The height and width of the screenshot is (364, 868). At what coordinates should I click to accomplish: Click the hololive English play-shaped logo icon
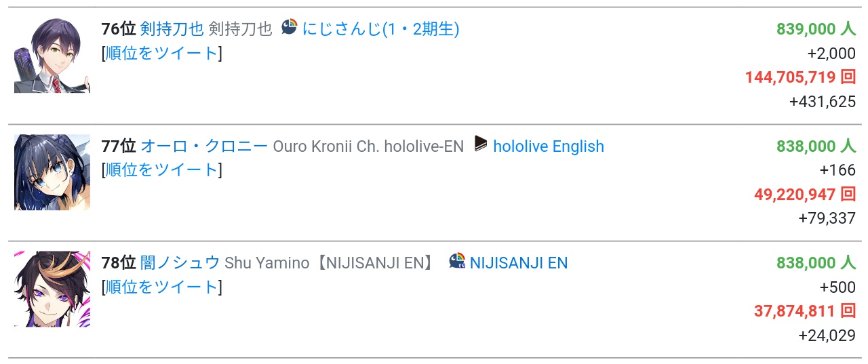point(481,144)
